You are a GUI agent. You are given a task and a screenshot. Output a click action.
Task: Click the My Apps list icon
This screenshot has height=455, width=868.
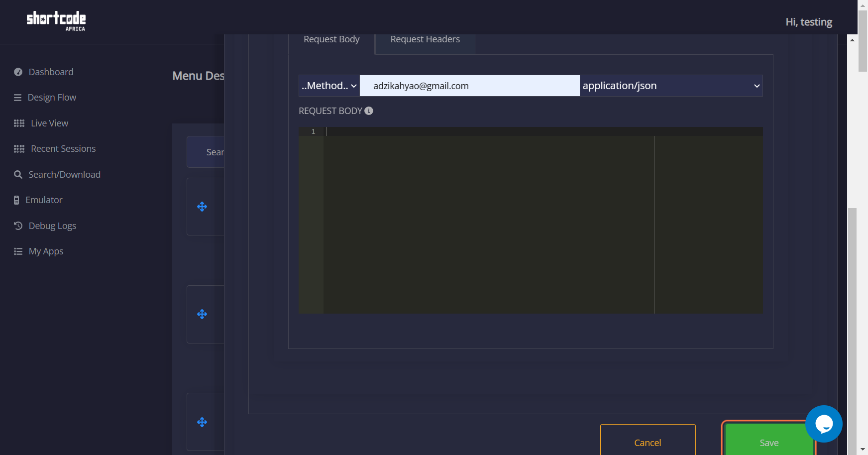click(18, 251)
